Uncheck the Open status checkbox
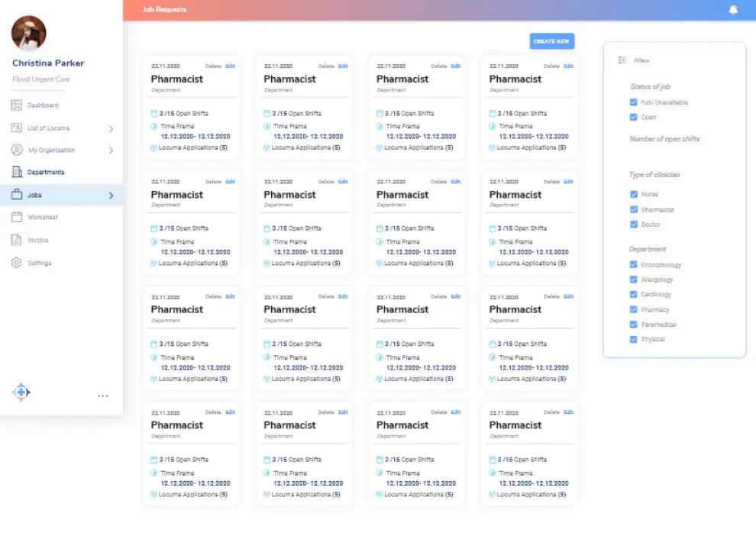This screenshot has height=559, width=756. [634, 117]
